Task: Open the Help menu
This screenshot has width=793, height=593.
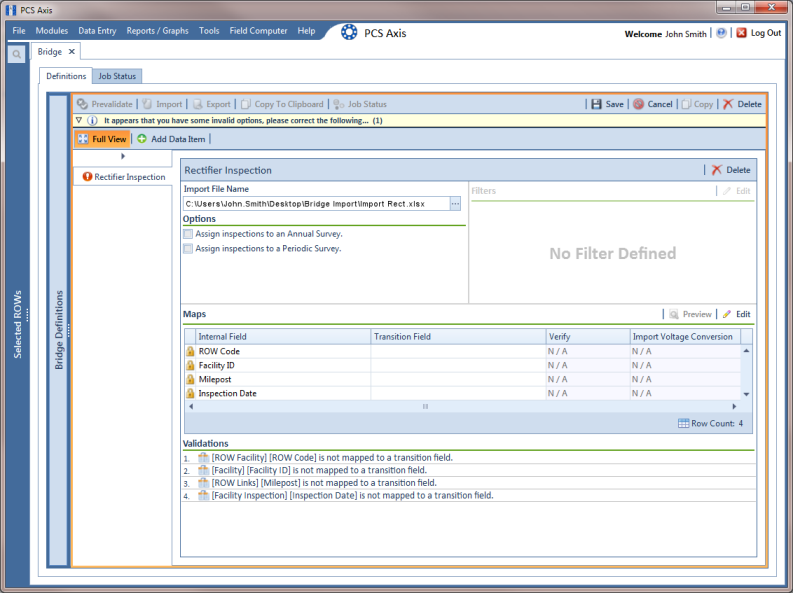Action: [306, 31]
